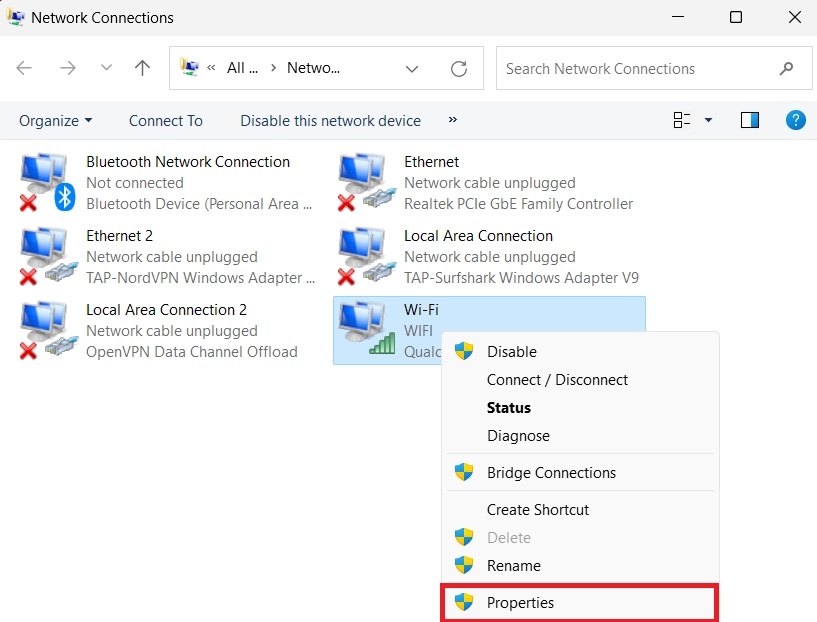
Task: Toggle the preview pane icon
Action: click(750, 120)
